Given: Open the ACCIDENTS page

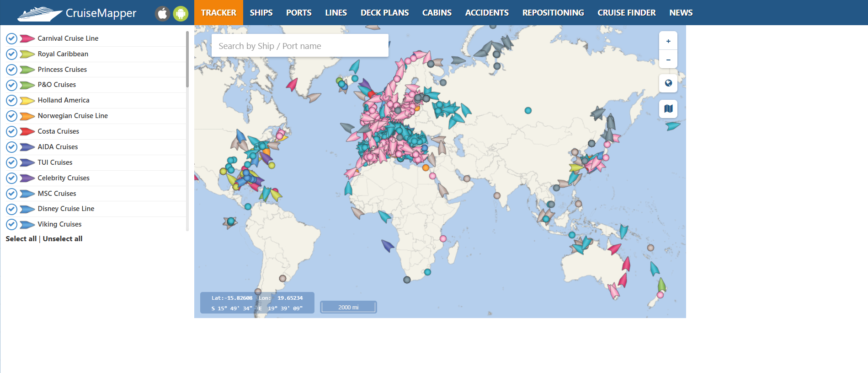Looking at the screenshot, I should click(487, 13).
